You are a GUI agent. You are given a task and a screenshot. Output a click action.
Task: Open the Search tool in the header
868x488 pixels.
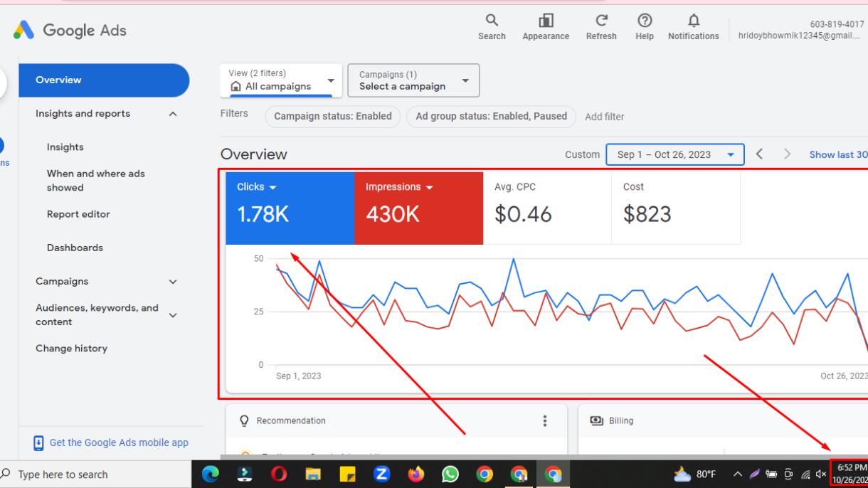pos(492,27)
